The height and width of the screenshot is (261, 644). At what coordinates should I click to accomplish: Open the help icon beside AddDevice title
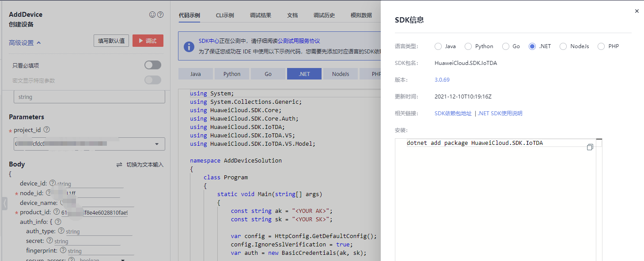click(x=160, y=15)
